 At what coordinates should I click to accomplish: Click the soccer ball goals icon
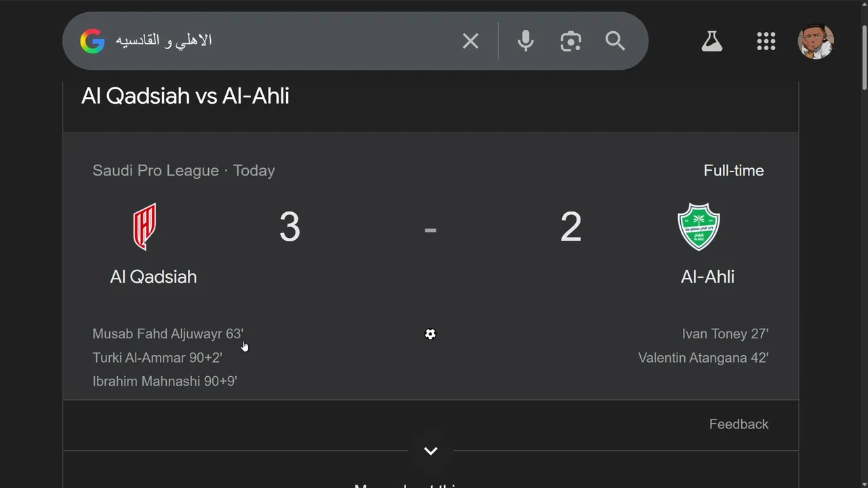(x=430, y=334)
